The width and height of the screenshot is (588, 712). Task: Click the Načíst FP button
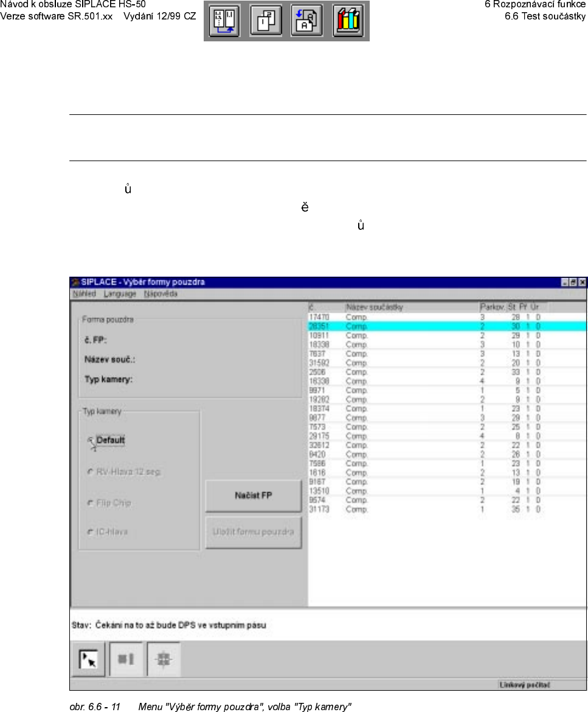tap(254, 496)
